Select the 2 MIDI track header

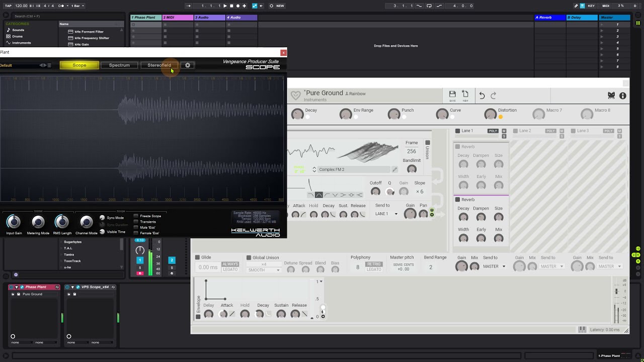click(178, 18)
